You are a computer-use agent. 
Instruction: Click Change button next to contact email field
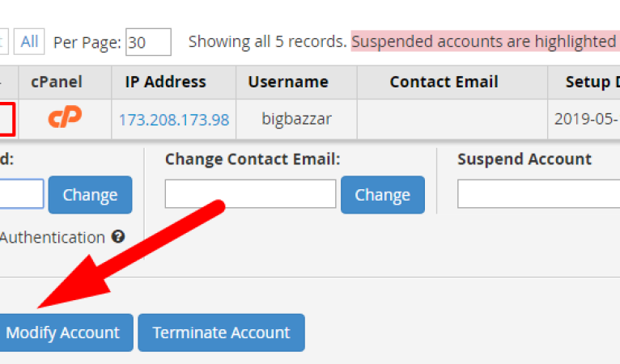click(x=383, y=195)
